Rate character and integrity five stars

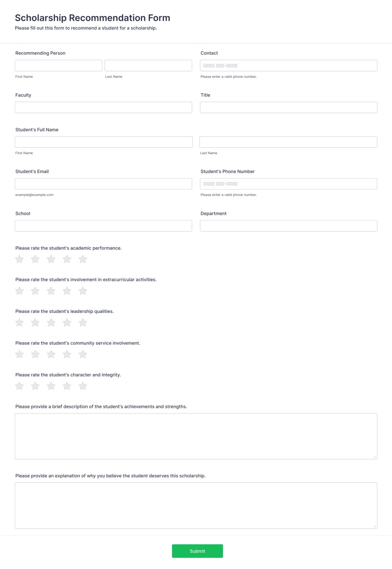coord(83,386)
